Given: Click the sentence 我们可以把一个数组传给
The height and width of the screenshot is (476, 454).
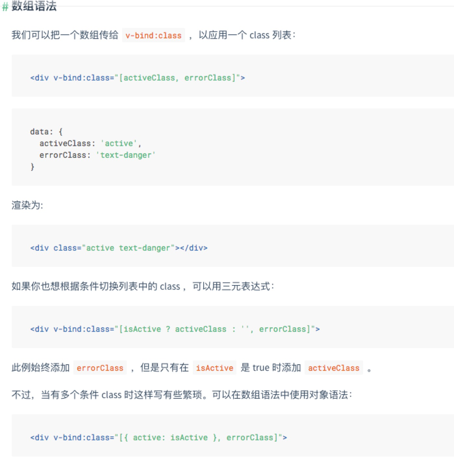Looking at the screenshot, I should [65, 35].
